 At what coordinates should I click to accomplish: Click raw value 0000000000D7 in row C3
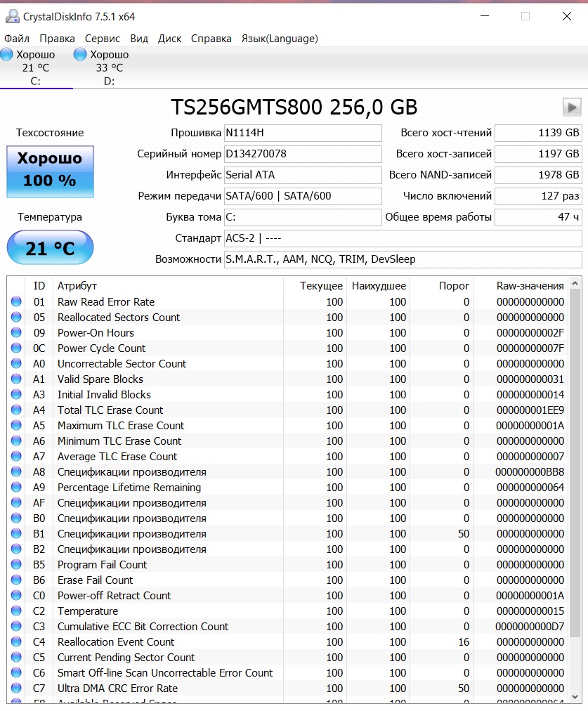530,627
